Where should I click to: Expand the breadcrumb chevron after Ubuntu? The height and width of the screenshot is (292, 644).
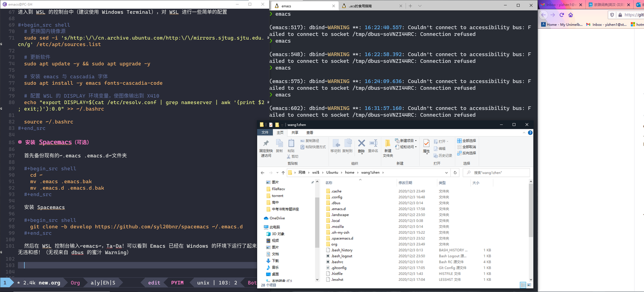tap(341, 172)
